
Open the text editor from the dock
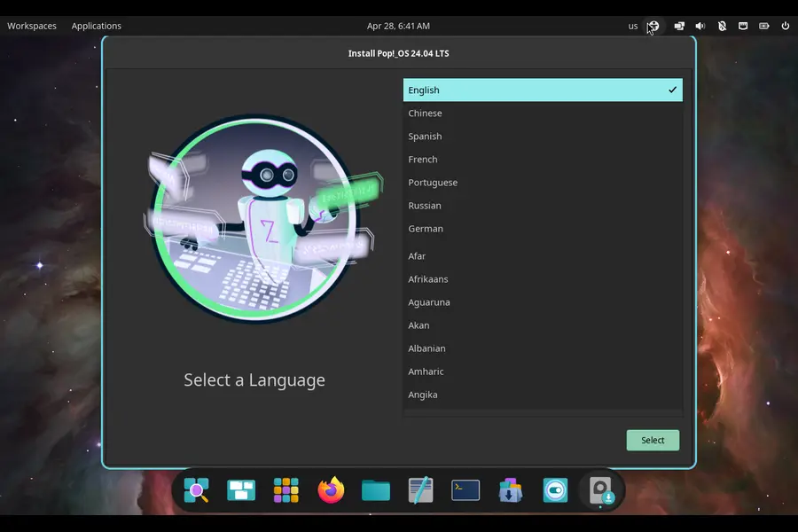(x=420, y=489)
